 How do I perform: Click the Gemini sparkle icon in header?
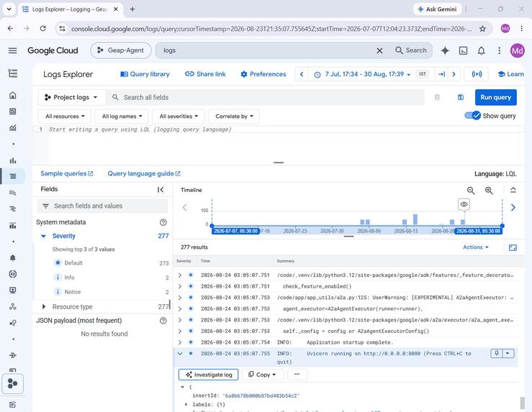445,50
